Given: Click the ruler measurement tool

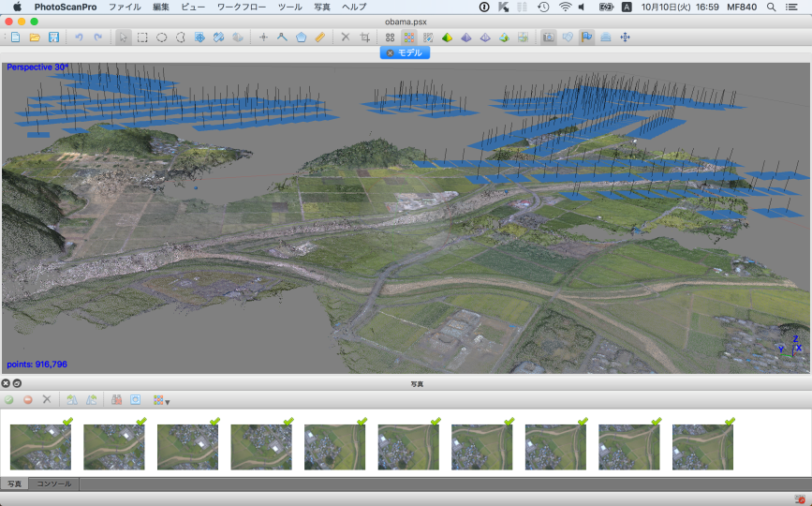Looking at the screenshot, I should click(x=320, y=37).
